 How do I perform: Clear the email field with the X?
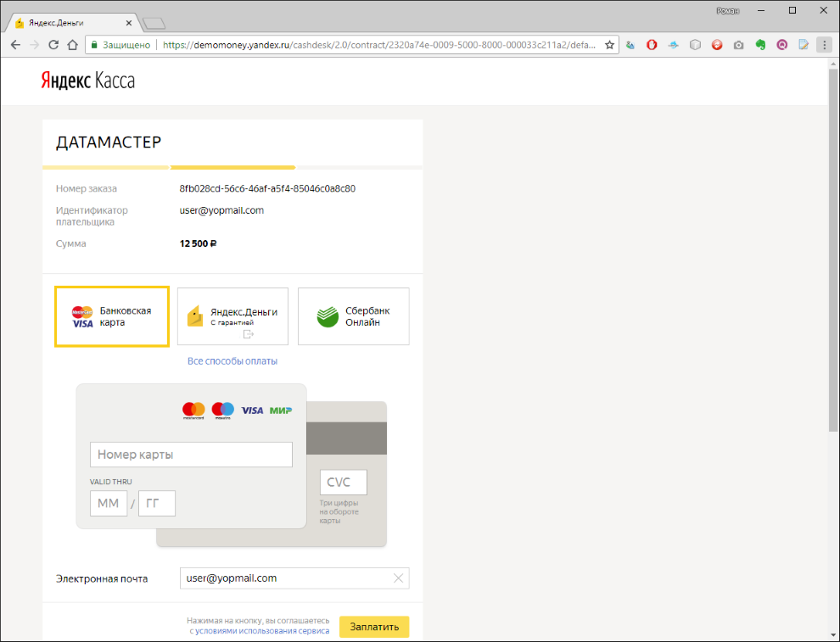click(398, 578)
